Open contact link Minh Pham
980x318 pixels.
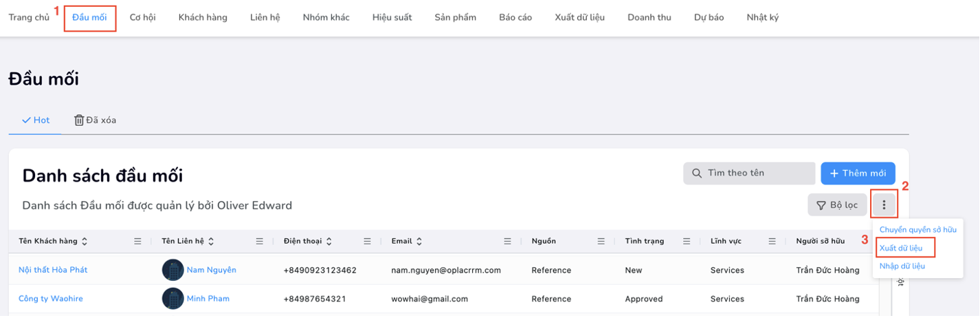(208, 299)
